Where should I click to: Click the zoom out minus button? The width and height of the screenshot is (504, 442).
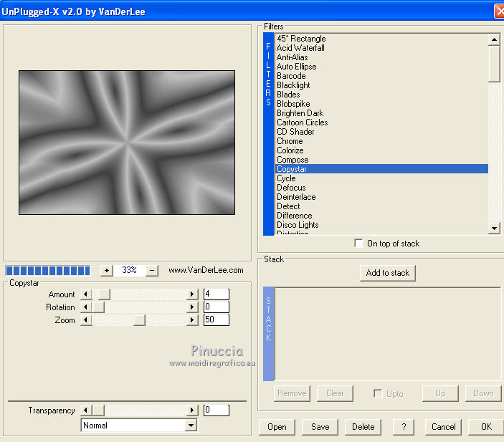[x=151, y=271]
